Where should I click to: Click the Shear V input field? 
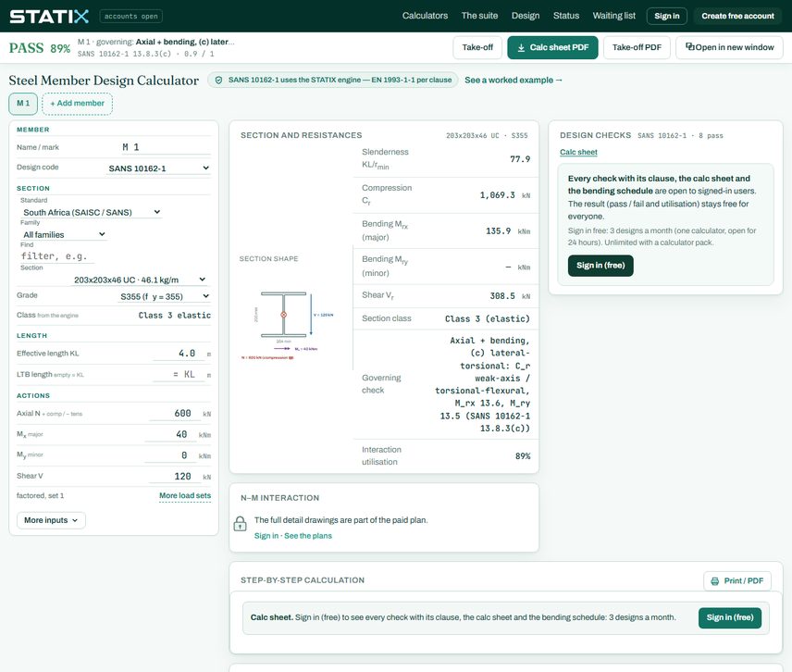174,477
